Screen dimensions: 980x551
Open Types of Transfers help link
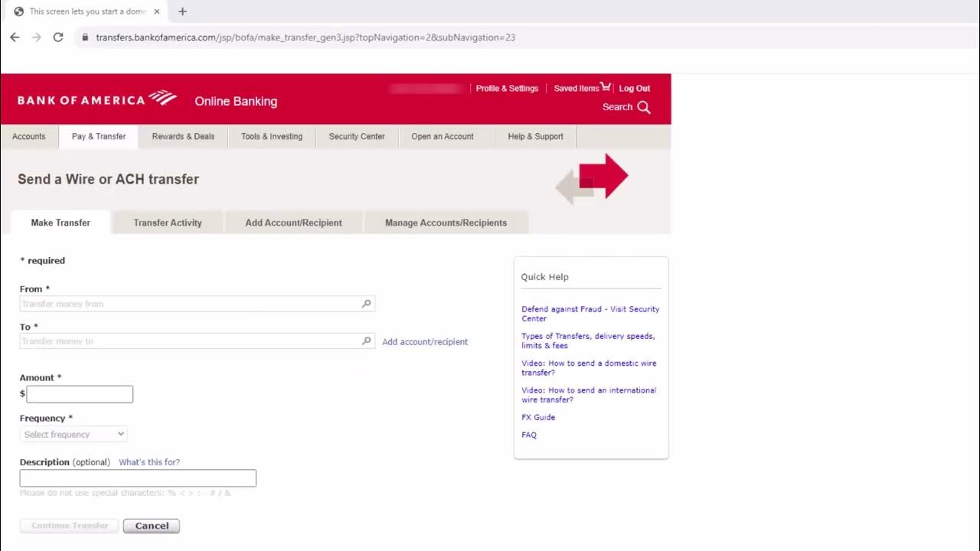pos(588,341)
